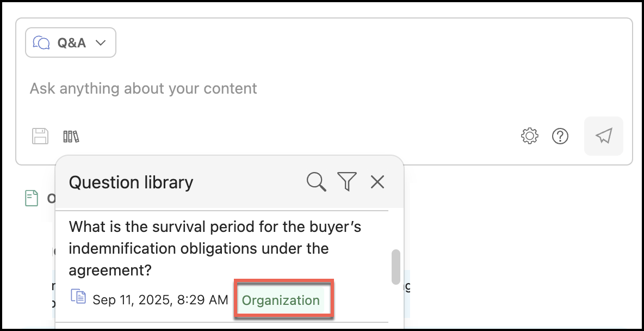Click the Q&A chat bubbles icon
The image size is (644, 331).
tap(41, 42)
